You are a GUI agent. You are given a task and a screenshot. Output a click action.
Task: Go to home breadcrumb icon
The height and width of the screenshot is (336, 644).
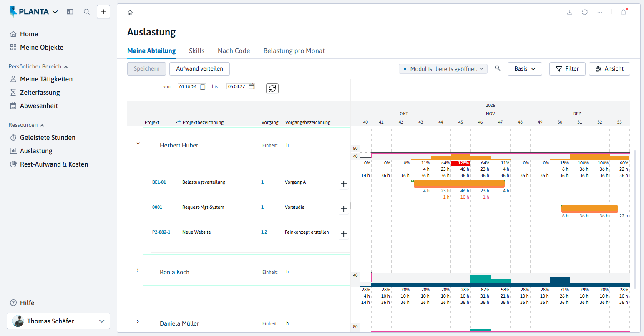tap(130, 13)
